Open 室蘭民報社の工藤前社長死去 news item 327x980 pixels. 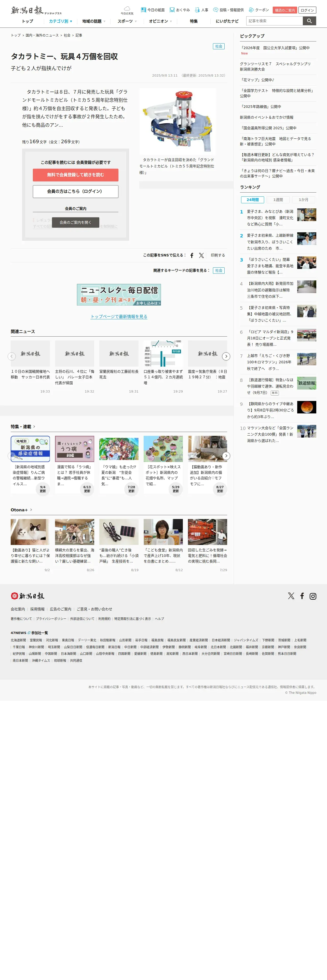pyautogui.click(x=119, y=374)
